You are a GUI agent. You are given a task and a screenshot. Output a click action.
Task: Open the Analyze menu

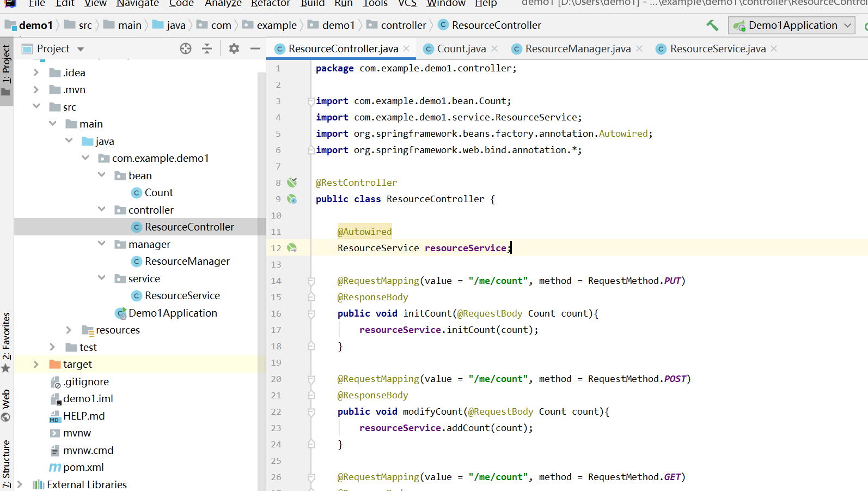tap(223, 3)
